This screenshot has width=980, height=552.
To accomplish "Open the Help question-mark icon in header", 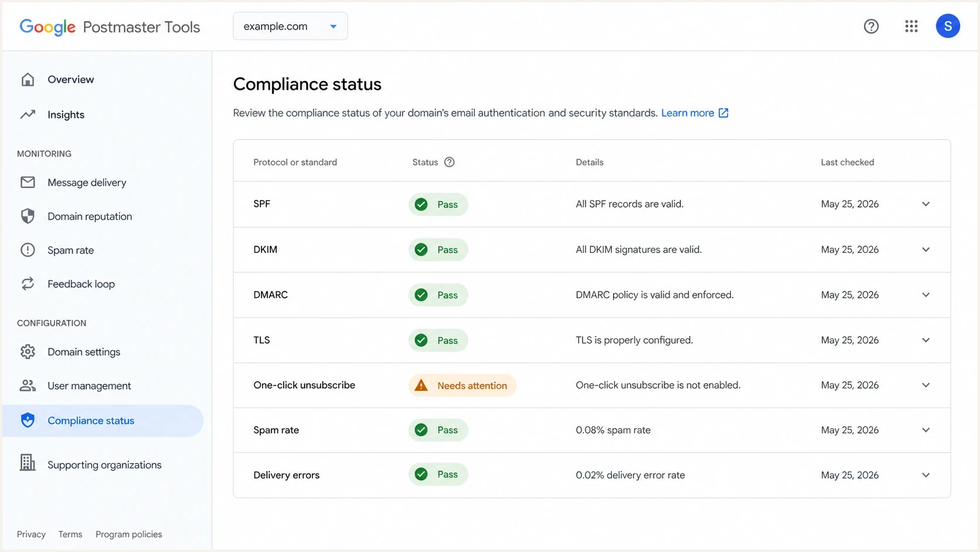I will pos(871,26).
